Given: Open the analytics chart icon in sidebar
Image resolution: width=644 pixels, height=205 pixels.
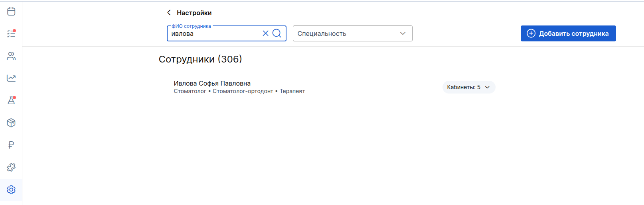Looking at the screenshot, I should pos(11,78).
